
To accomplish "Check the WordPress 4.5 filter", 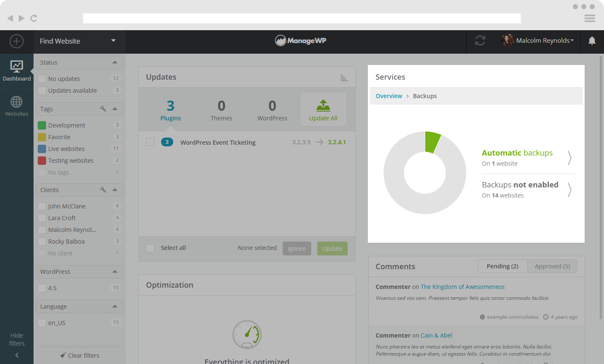I will pos(42,288).
